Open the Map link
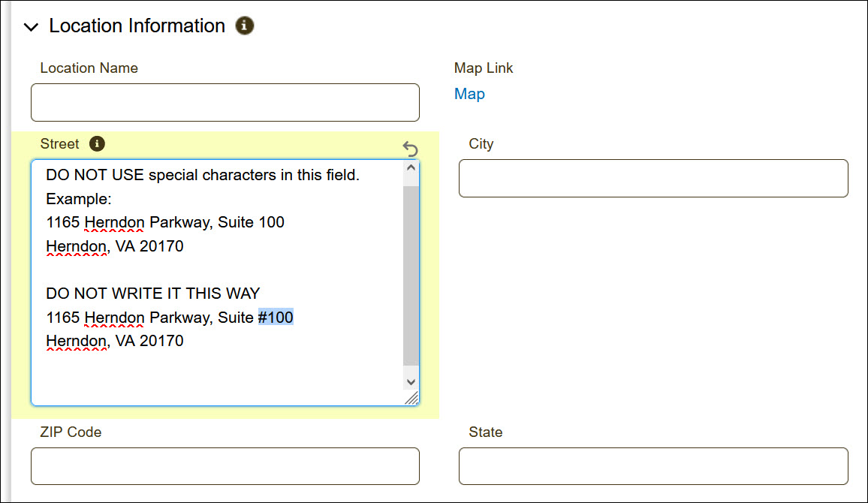Screen dimensions: 868x503 click(469, 94)
